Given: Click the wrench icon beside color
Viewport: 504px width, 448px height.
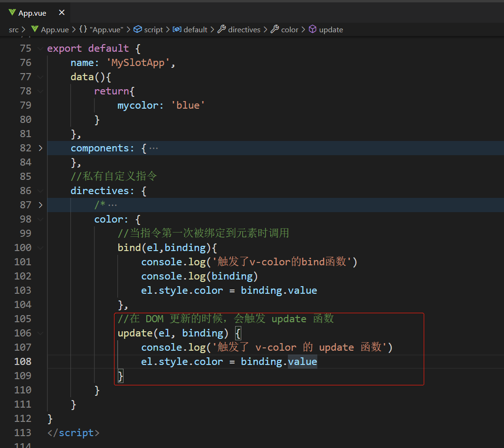Looking at the screenshot, I should [x=275, y=29].
